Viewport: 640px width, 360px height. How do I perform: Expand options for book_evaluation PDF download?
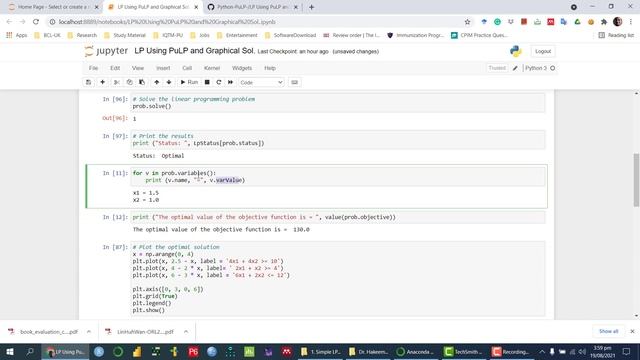click(x=89, y=331)
